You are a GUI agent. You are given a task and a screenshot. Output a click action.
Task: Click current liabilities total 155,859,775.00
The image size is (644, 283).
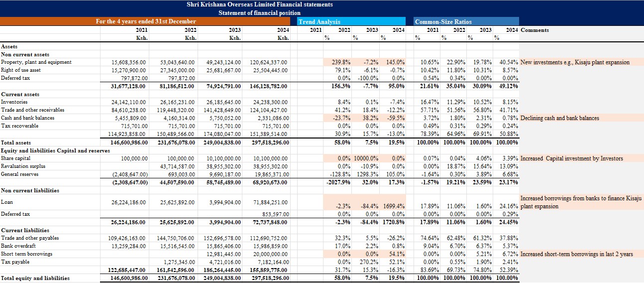click(268, 270)
